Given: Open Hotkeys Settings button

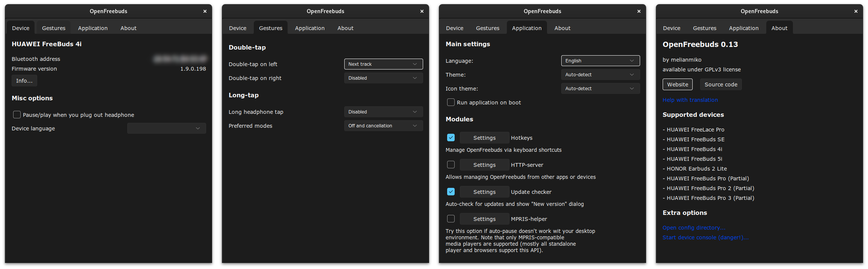Looking at the screenshot, I should (x=484, y=138).
